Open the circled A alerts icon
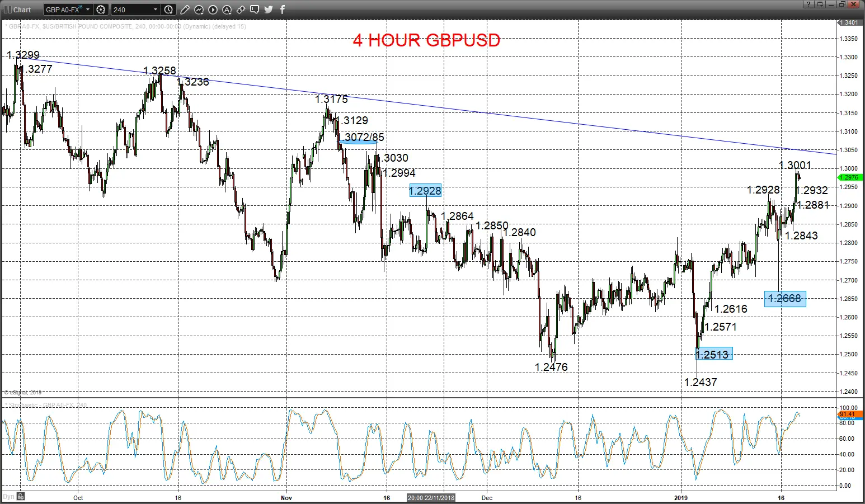 (227, 10)
